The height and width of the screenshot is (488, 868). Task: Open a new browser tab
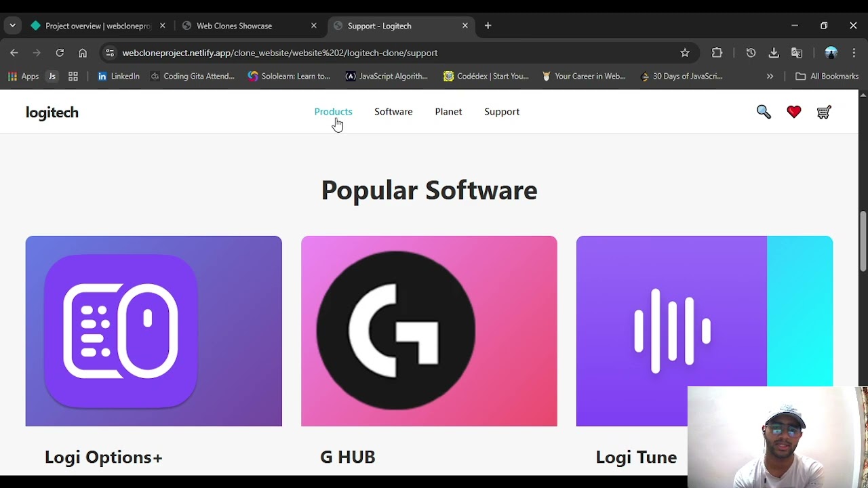pos(488,26)
